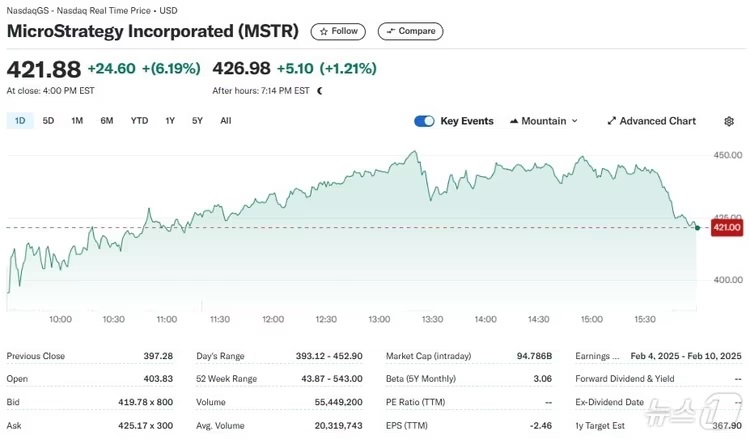Click the after-hours moon icon

tap(320, 90)
